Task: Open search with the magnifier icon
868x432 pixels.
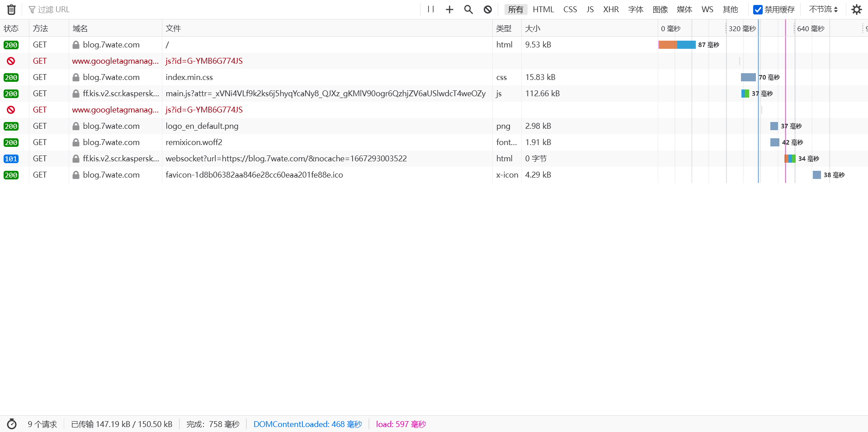Action: pos(468,9)
